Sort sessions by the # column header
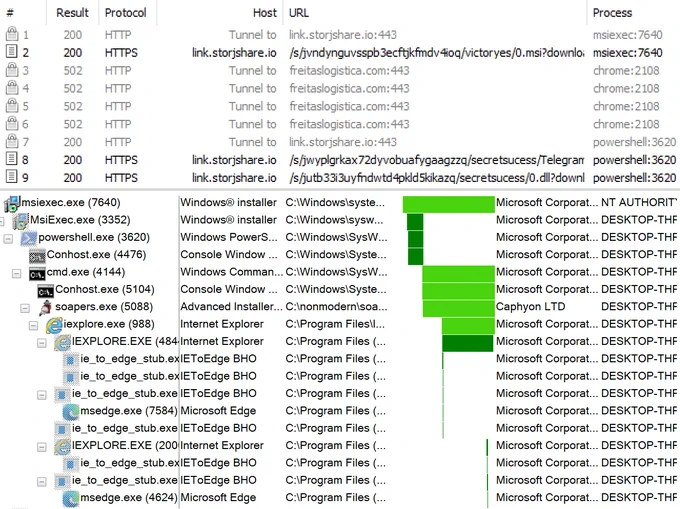The width and height of the screenshot is (680, 509). (x=10, y=13)
